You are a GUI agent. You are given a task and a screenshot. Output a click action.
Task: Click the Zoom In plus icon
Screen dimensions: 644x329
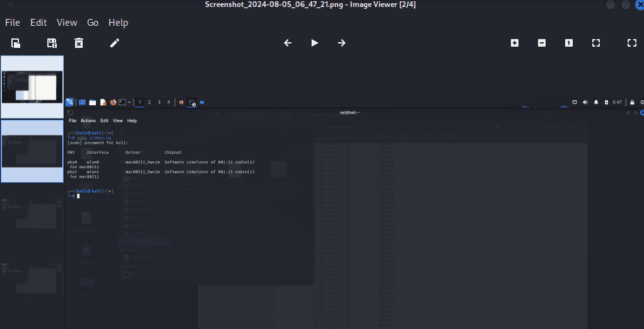[x=515, y=43]
